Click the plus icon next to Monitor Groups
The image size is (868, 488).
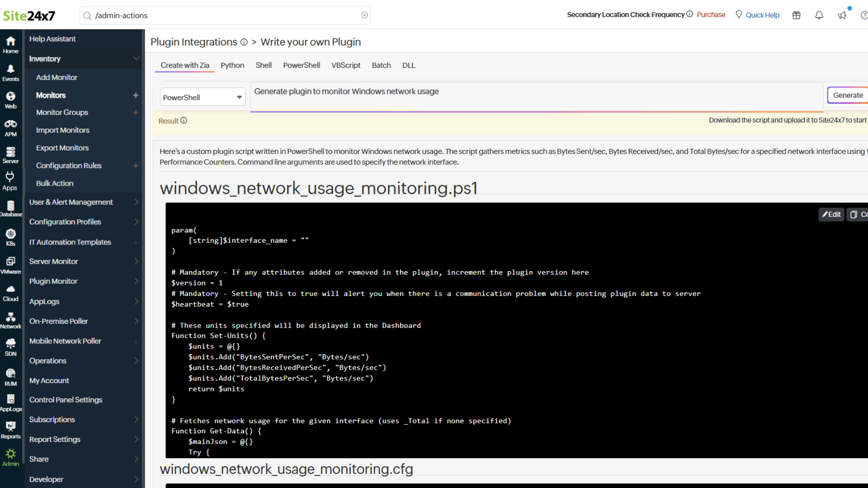(x=136, y=113)
